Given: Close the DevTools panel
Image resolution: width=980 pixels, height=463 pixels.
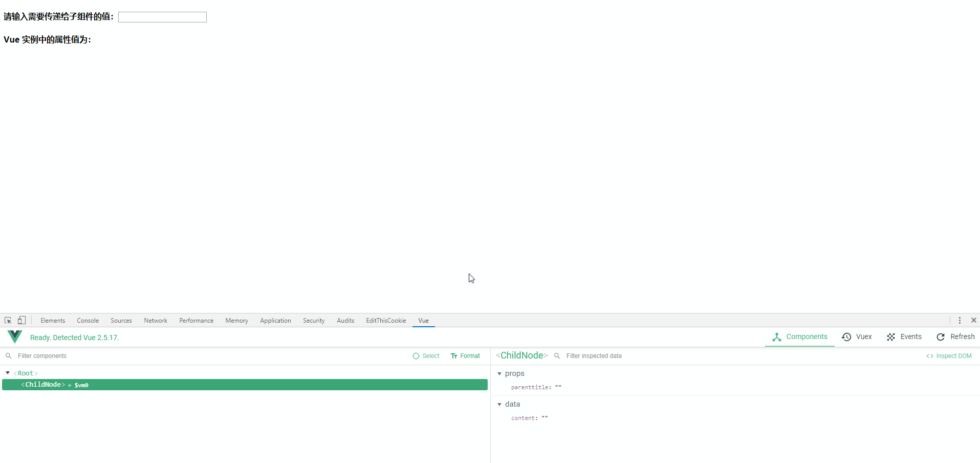Looking at the screenshot, I should pyautogui.click(x=974, y=321).
